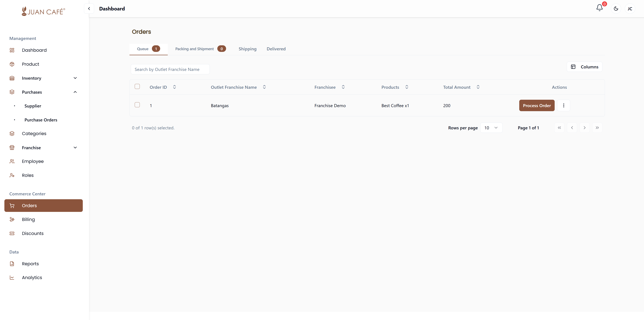Open the Discounts page
The image size is (644, 320).
pyautogui.click(x=33, y=233)
